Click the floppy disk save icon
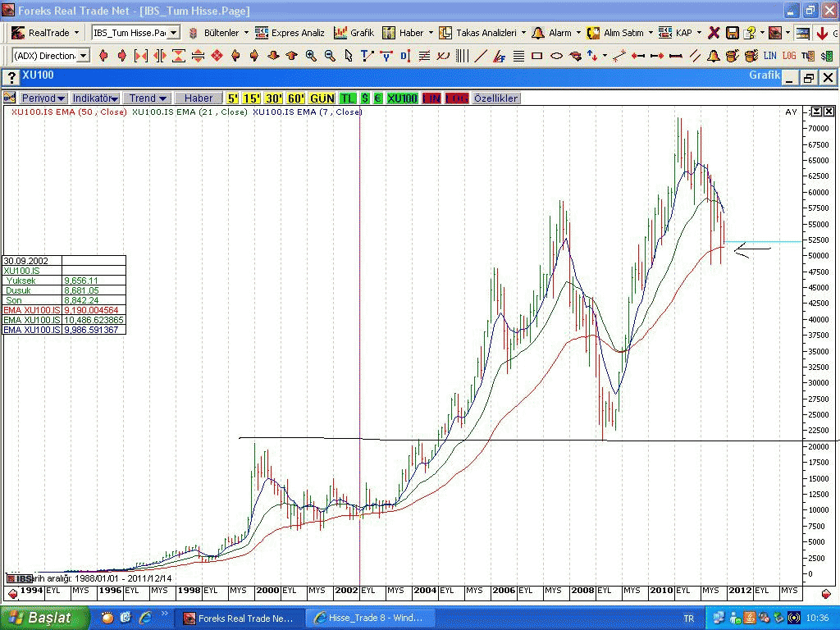 click(x=733, y=33)
